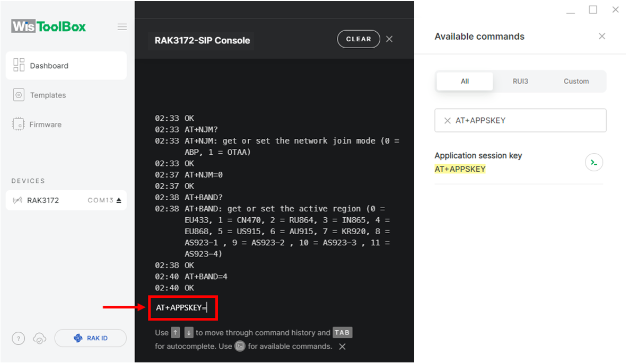Switch to the RUI3 commands tab

tap(520, 81)
